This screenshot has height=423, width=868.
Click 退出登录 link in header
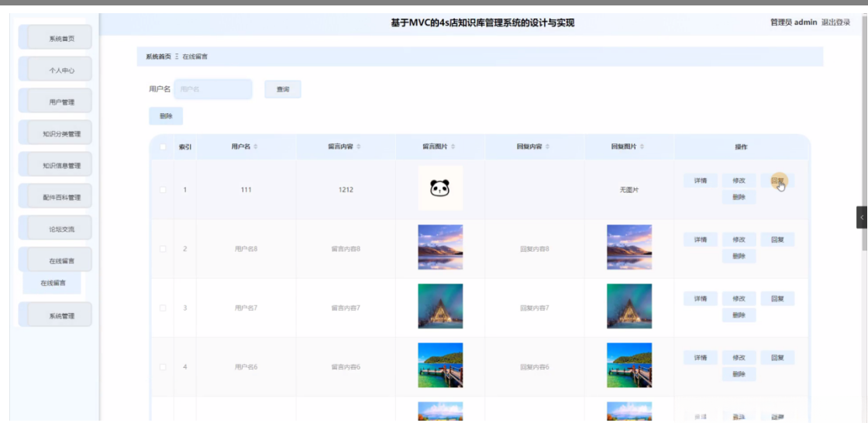[x=835, y=22]
